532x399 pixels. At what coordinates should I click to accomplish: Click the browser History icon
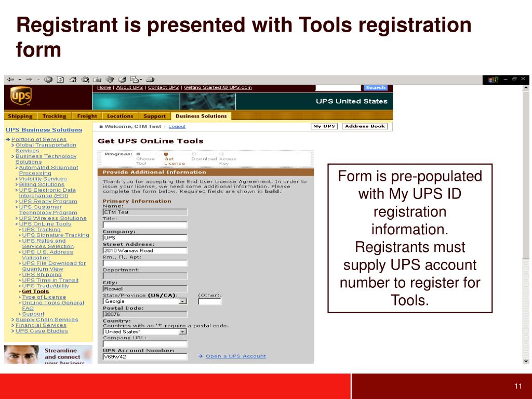click(122, 79)
